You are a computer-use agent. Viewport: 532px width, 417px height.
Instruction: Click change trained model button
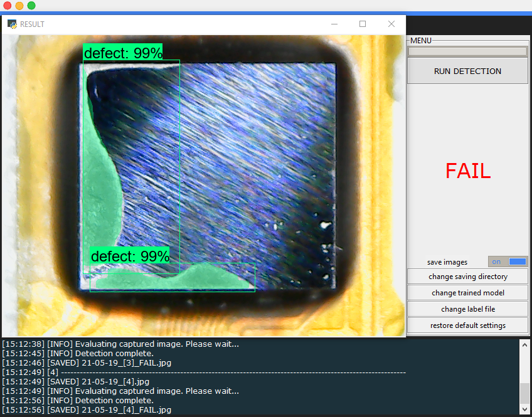pyautogui.click(x=467, y=293)
